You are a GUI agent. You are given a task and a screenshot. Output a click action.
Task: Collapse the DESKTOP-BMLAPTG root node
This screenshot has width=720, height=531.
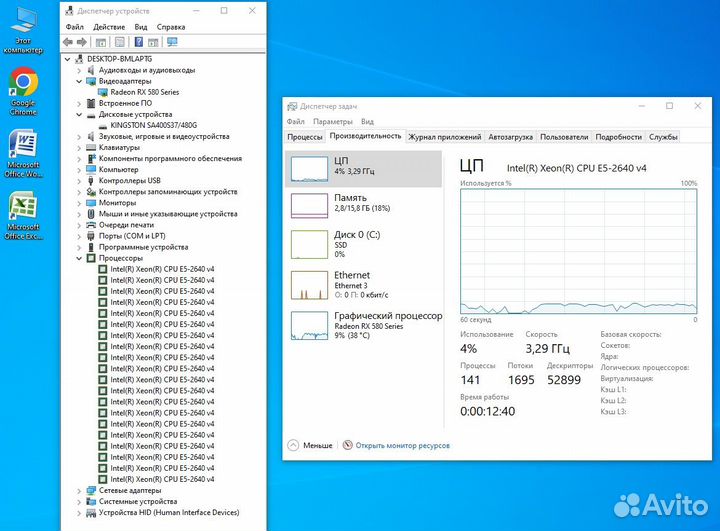point(68,59)
